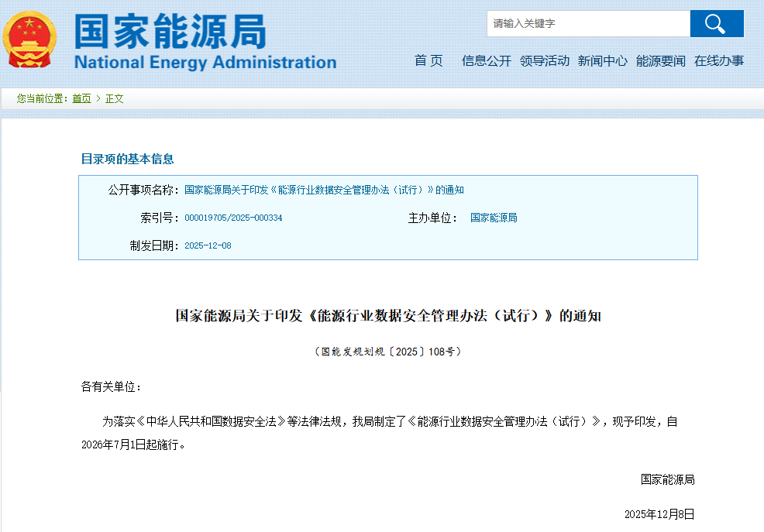Open the 能源要闻 navigation item
This screenshot has width=764, height=532.
tap(660, 61)
